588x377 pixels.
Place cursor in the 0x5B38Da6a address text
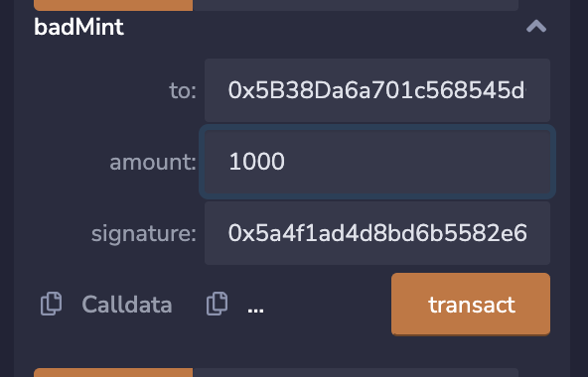pos(376,90)
